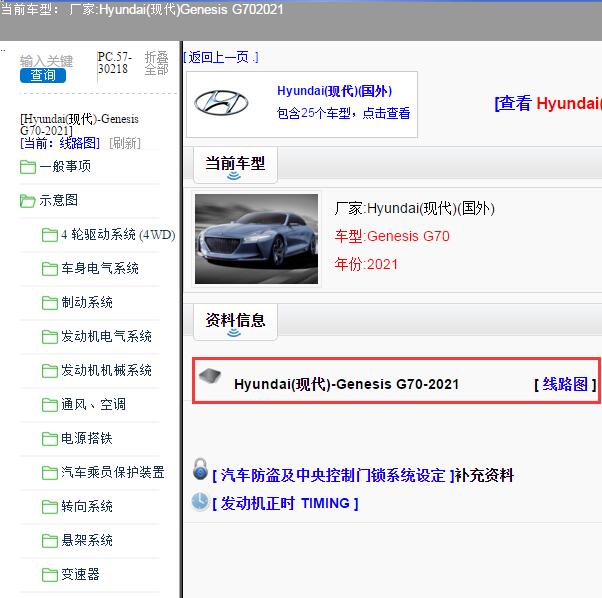602x598 pixels.
Task: Click 折叠全部 to collapse all
Action: point(156,63)
